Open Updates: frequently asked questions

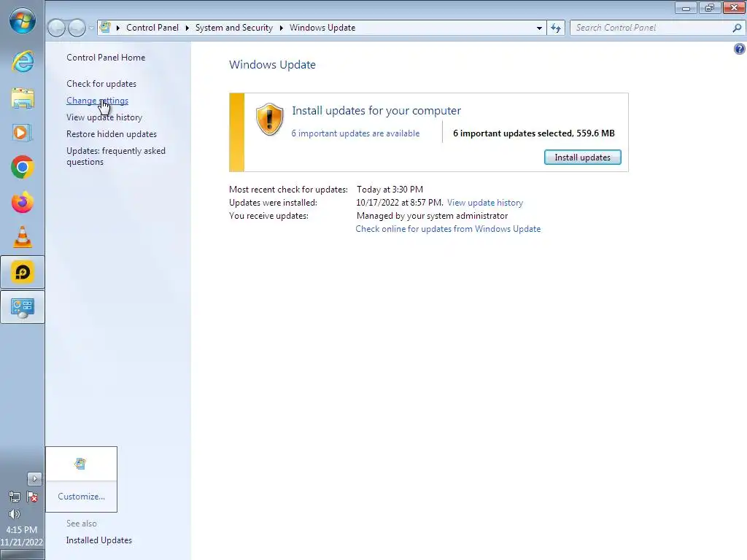[116, 156]
